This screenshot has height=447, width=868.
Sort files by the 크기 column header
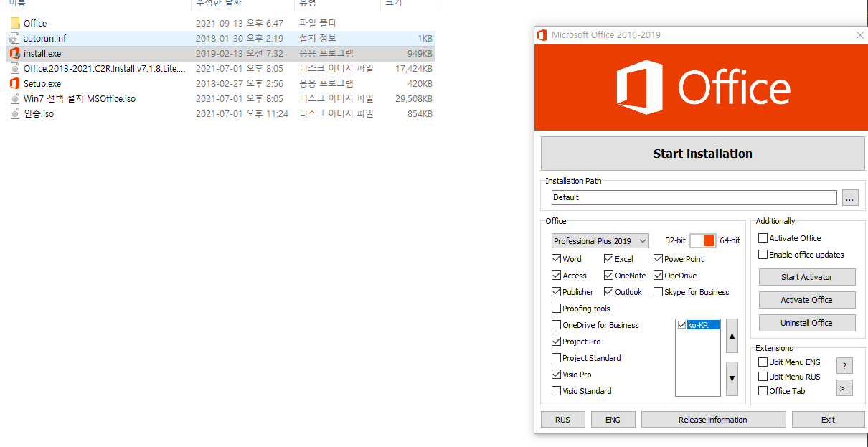[x=394, y=4]
